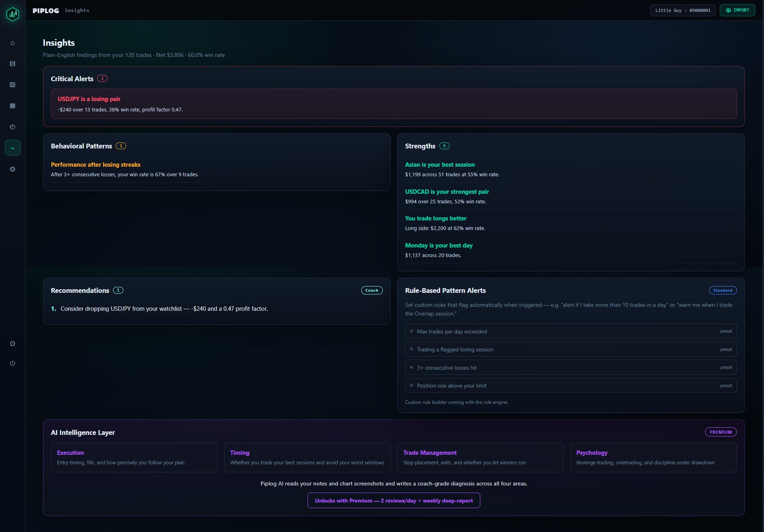Screen dimensions: 764x532
Task: Click the Behavioral Patterns count badge
Action: [x=121, y=146]
